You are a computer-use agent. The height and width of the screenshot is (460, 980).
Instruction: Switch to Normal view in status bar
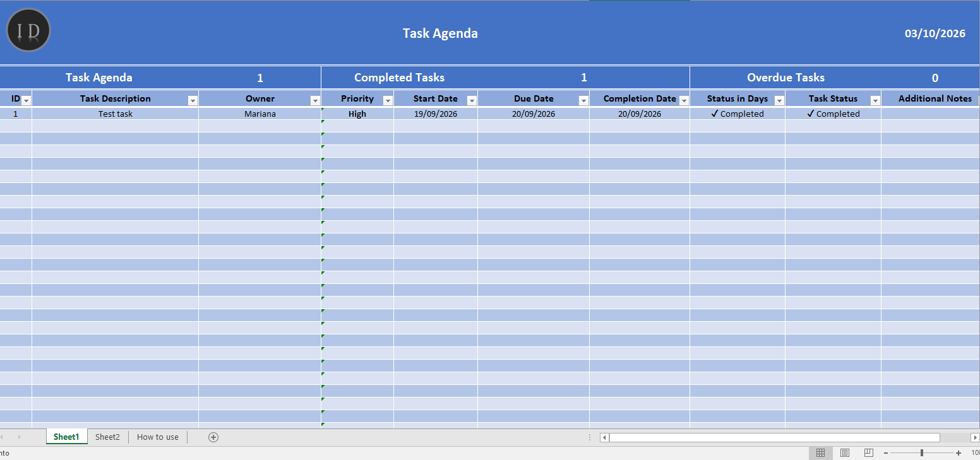(x=820, y=453)
